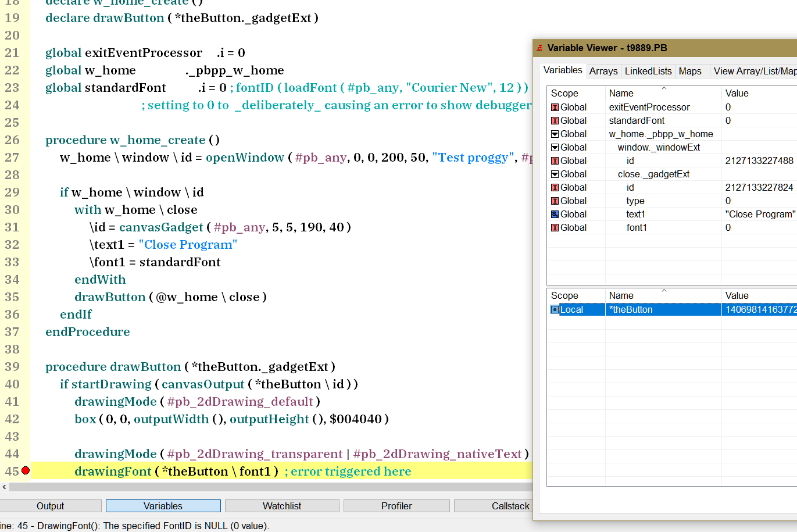The image size is (797, 532).
Task: Click "global exitEventProcessor" on line 21
Action: [124, 52]
